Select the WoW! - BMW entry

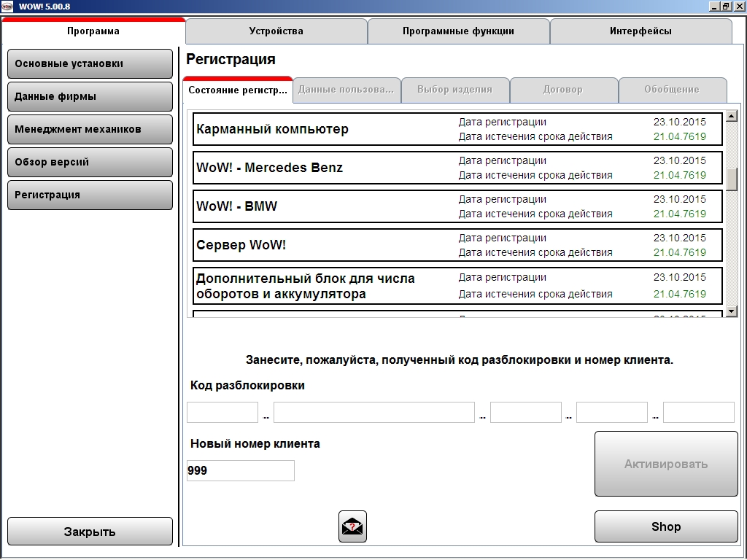point(458,206)
